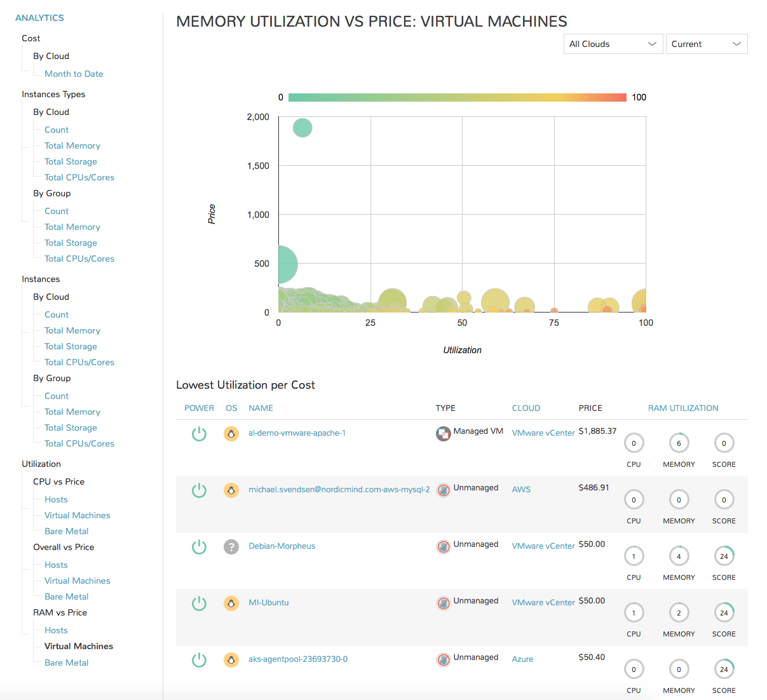Viewport: 767px width, 700px height.
Task: Click power icon for aks-agentpool-23693730-0
Action: point(199,660)
